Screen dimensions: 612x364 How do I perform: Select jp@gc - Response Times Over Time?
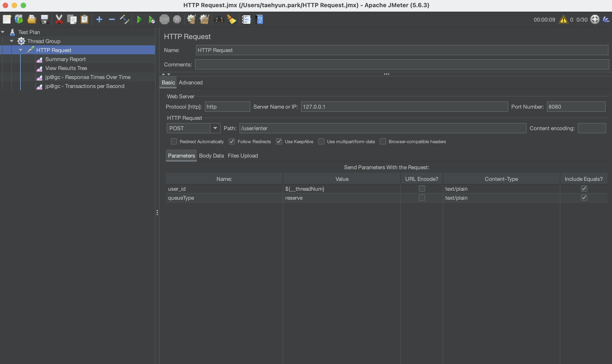click(x=88, y=77)
